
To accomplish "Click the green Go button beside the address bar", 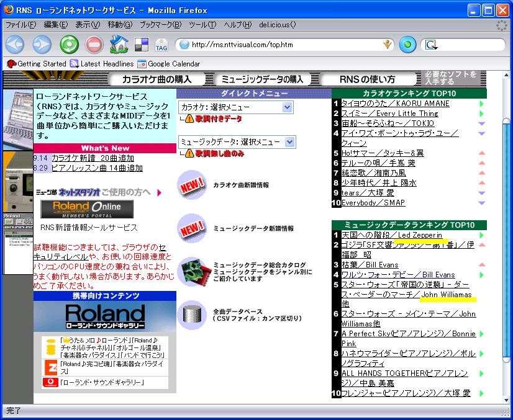I will point(407,45).
